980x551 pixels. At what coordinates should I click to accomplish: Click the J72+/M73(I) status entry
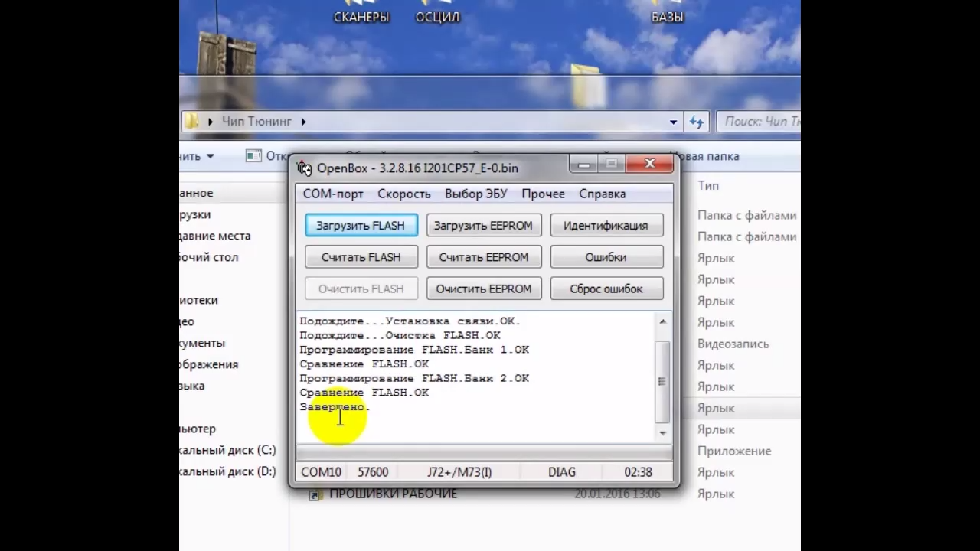tap(459, 472)
